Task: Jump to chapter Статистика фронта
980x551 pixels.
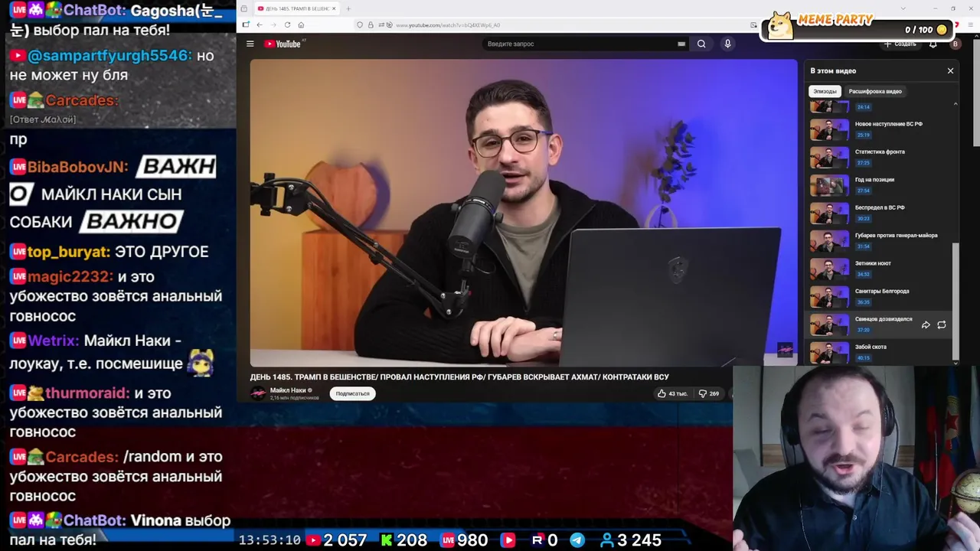Action: pos(880,157)
